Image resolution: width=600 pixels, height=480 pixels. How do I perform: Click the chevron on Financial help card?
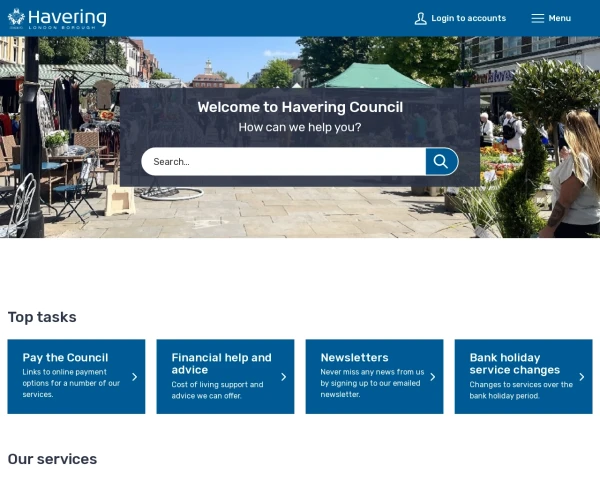point(284,377)
